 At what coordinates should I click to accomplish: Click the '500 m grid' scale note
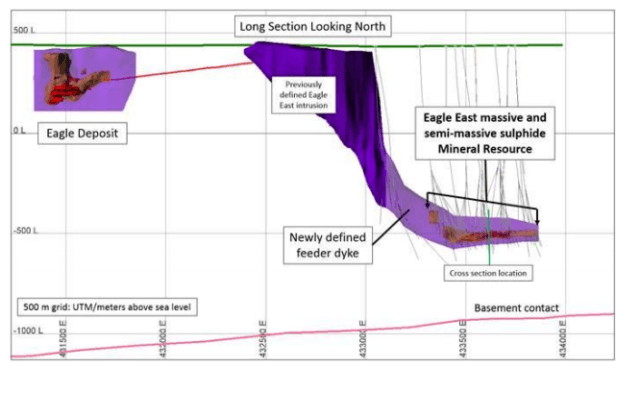(107, 307)
